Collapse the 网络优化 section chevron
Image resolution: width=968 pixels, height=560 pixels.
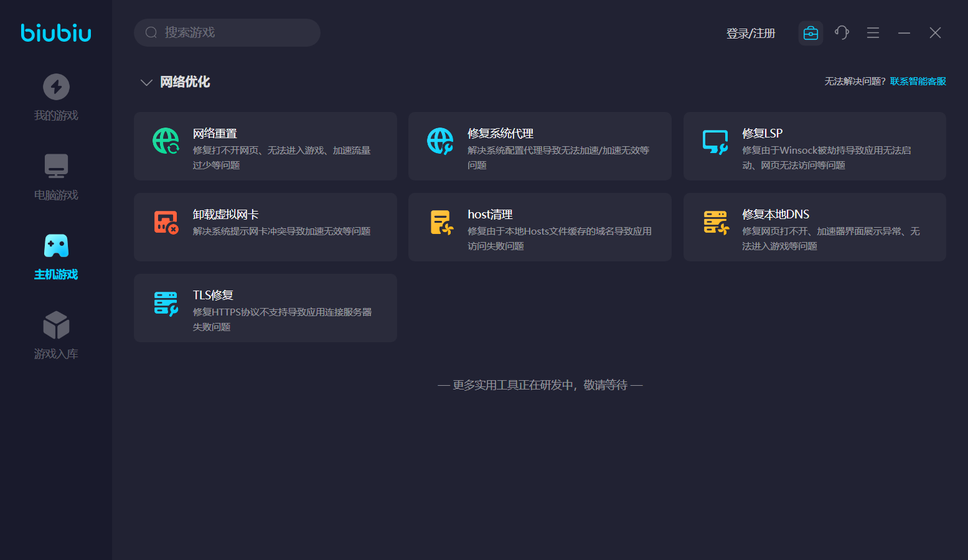pyautogui.click(x=146, y=82)
